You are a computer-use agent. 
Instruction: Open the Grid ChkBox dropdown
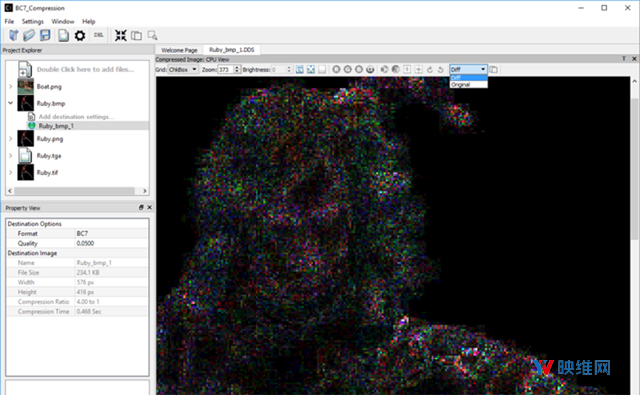(183, 69)
